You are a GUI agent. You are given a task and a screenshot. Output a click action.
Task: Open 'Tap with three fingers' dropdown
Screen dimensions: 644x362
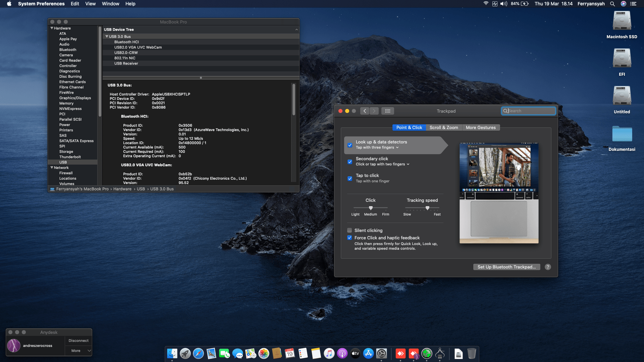[377, 147]
